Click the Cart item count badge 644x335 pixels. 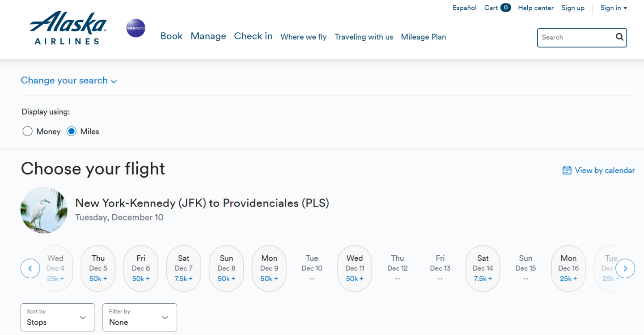(505, 8)
